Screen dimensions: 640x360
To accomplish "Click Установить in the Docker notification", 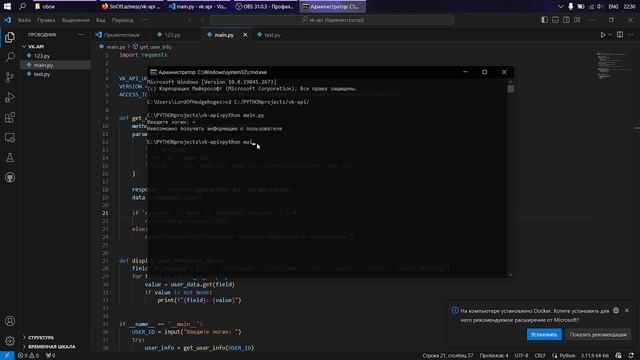I will [544, 334].
